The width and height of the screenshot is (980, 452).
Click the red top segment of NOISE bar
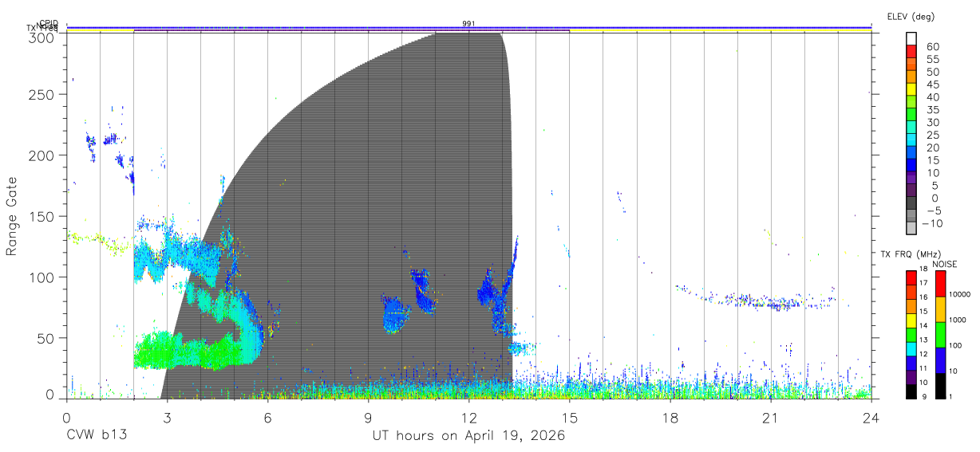(x=941, y=284)
